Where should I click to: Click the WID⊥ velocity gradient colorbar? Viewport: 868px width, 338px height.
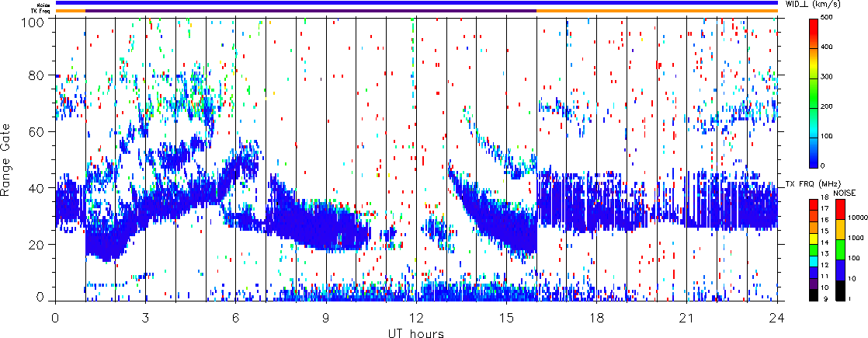coord(815,92)
